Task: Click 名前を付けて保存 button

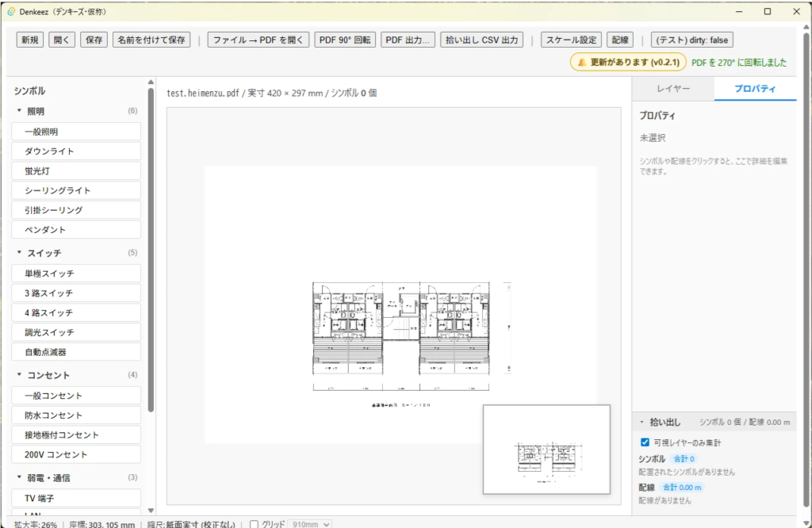Action: tap(151, 40)
